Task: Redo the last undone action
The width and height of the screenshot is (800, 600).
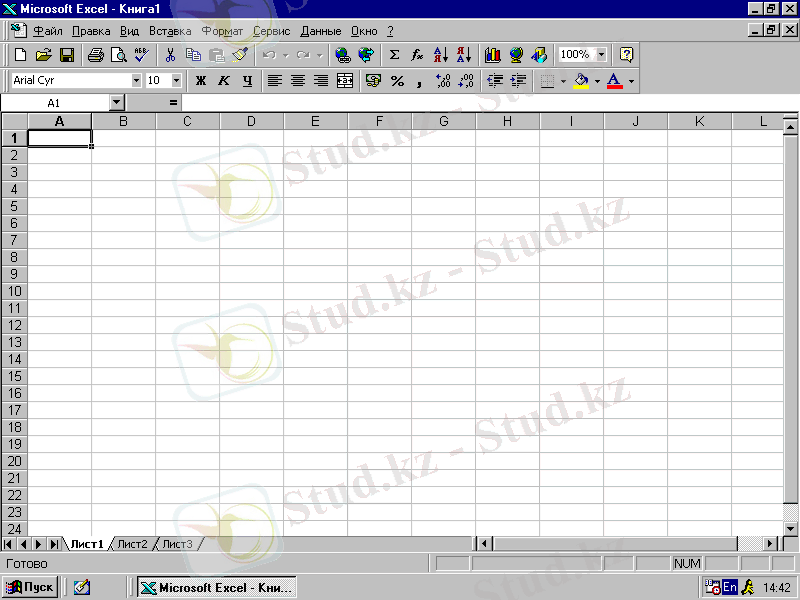Action: pyautogui.click(x=303, y=55)
